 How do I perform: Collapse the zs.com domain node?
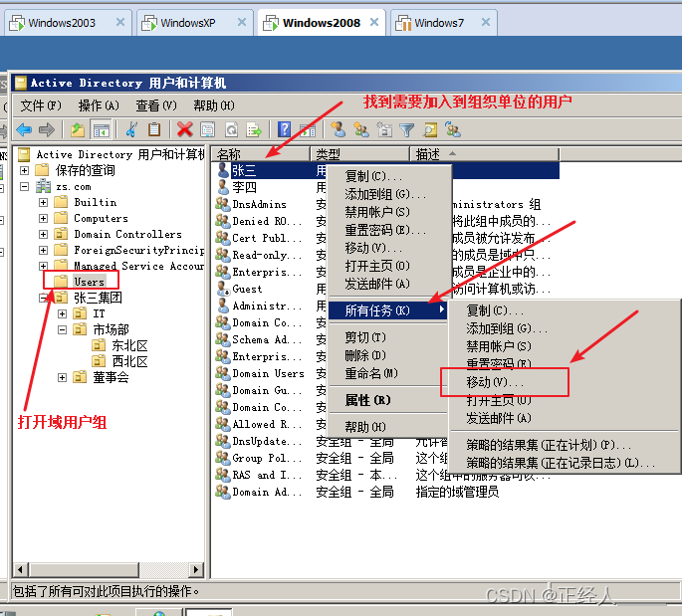click(x=25, y=186)
